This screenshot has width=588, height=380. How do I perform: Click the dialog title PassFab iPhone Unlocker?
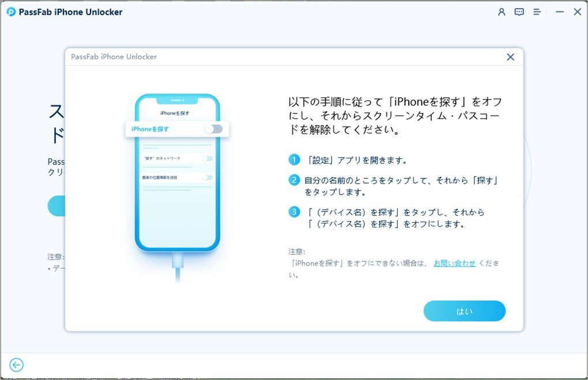pyautogui.click(x=114, y=57)
